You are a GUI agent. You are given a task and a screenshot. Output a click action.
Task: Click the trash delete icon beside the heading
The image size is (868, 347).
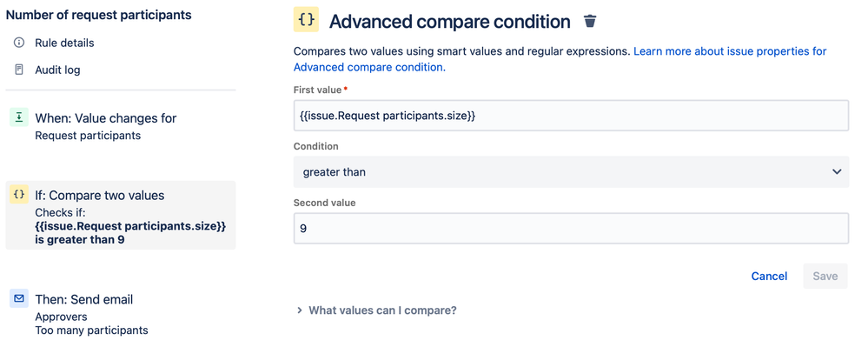(590, 22)
